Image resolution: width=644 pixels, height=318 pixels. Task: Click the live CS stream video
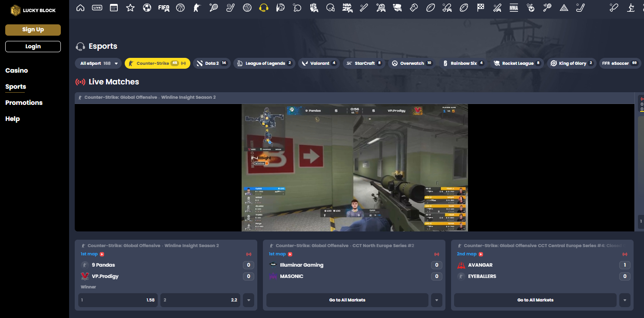(355, 167)
